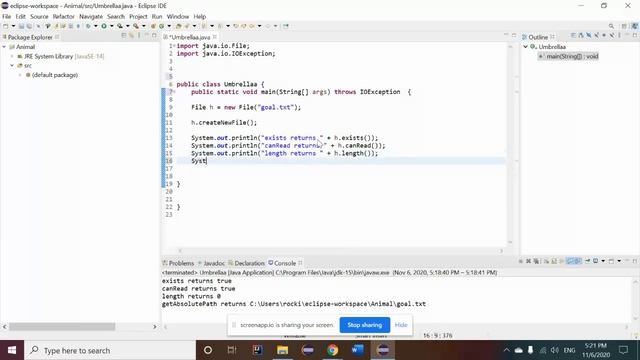Screen dimensions: 640x360
Task: Click the Save icon in the toolbar
Action: (x=21, y=26)
